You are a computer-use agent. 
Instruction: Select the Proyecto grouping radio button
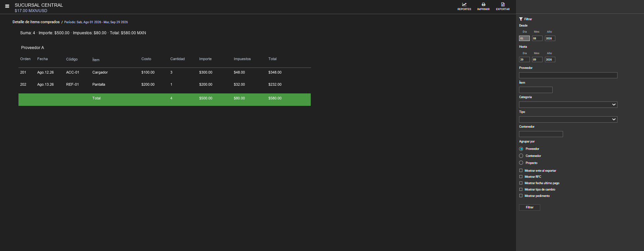coord(521,163)
